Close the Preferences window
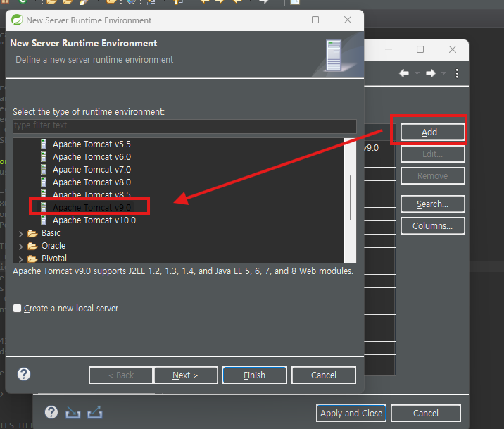 click(453, 49)
